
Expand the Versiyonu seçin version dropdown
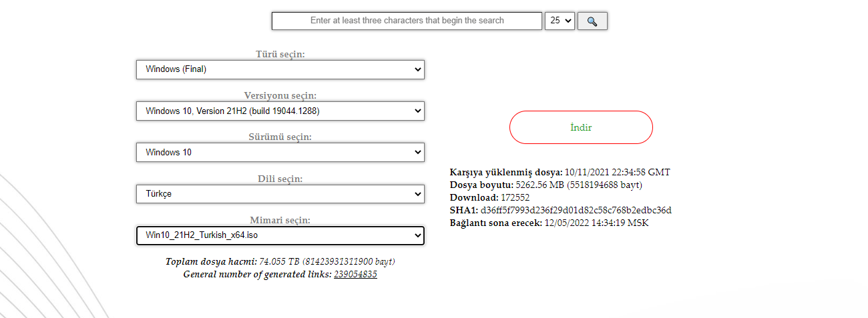(280, 111)
